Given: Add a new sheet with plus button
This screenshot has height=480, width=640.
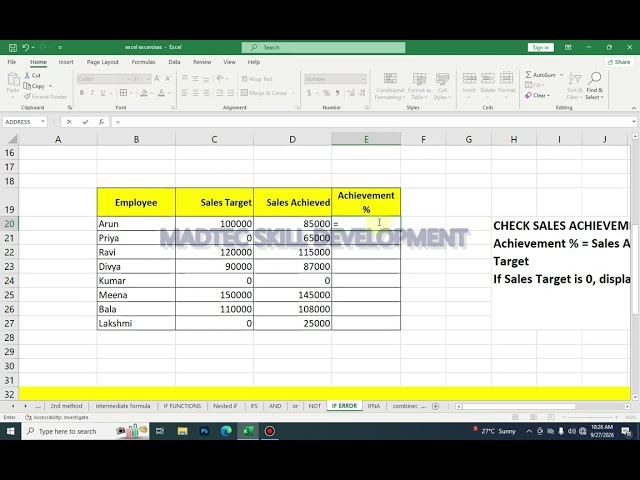Looking at the screenshot, I should pyautogui.click(x=436, y=406).
